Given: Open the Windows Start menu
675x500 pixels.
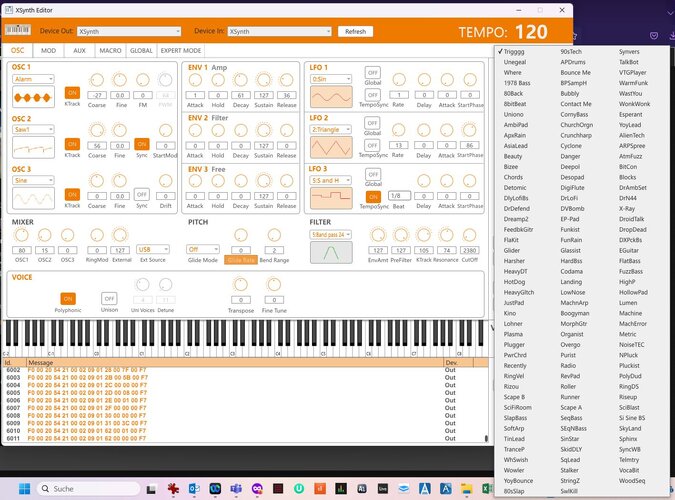Looking at the screenshot, I should [x=25, y=489].
